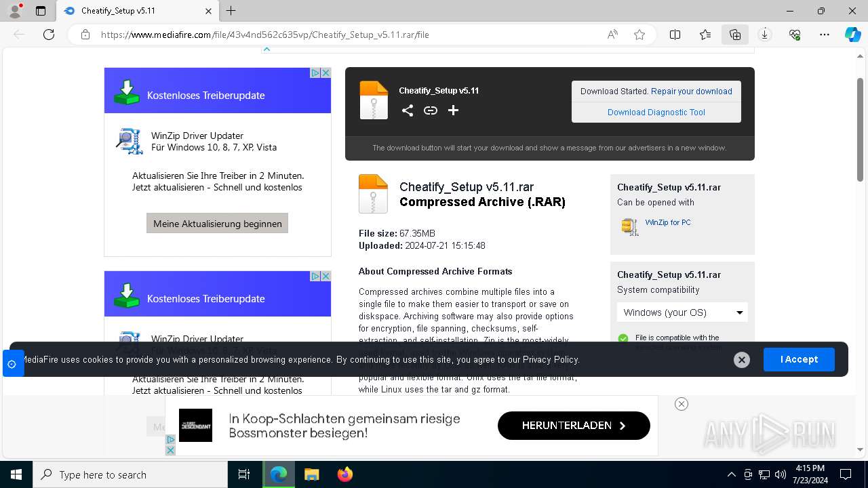Screen dimensions: 868x488
Task: Open the tab actions menu icon
Action: 41,11
